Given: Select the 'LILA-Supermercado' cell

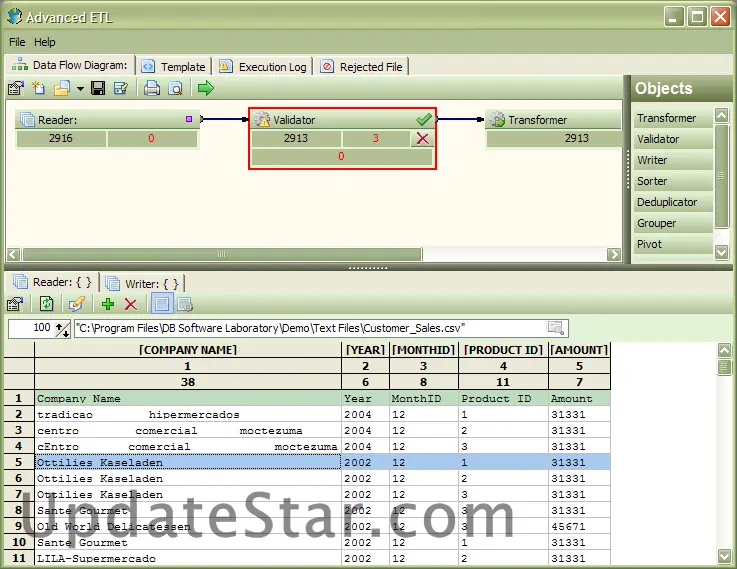Looking at the screenshot, I should [x=188, y=558].
